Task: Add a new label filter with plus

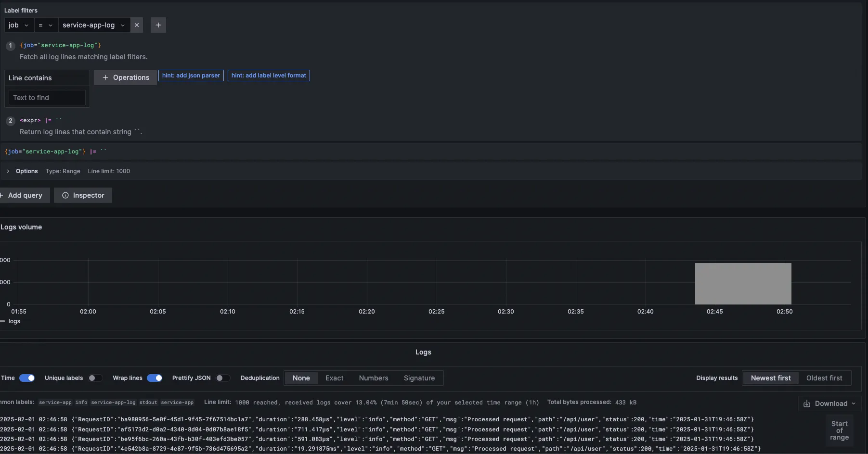Action: (x=158, y=25)
